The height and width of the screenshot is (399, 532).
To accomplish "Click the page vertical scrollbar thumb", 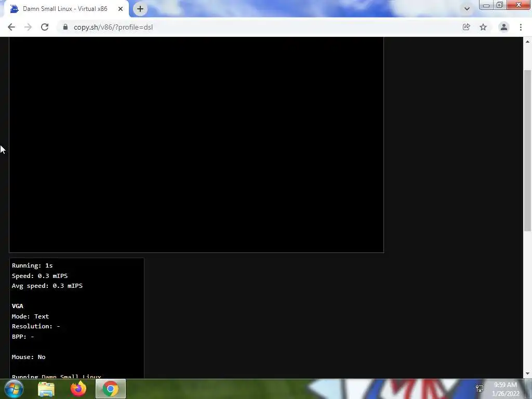I will (x=527, y=151).
